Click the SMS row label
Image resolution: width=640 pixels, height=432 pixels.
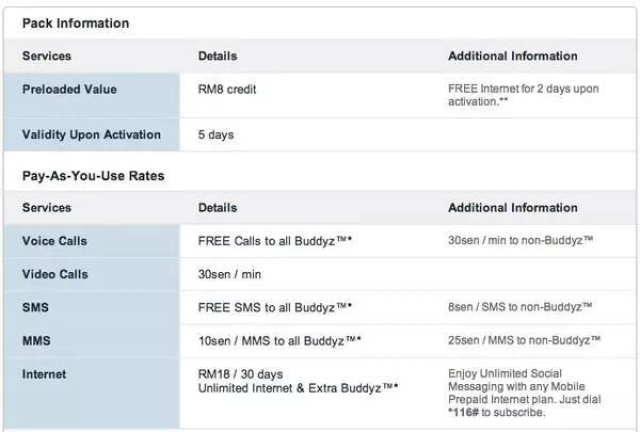(37, 307)
